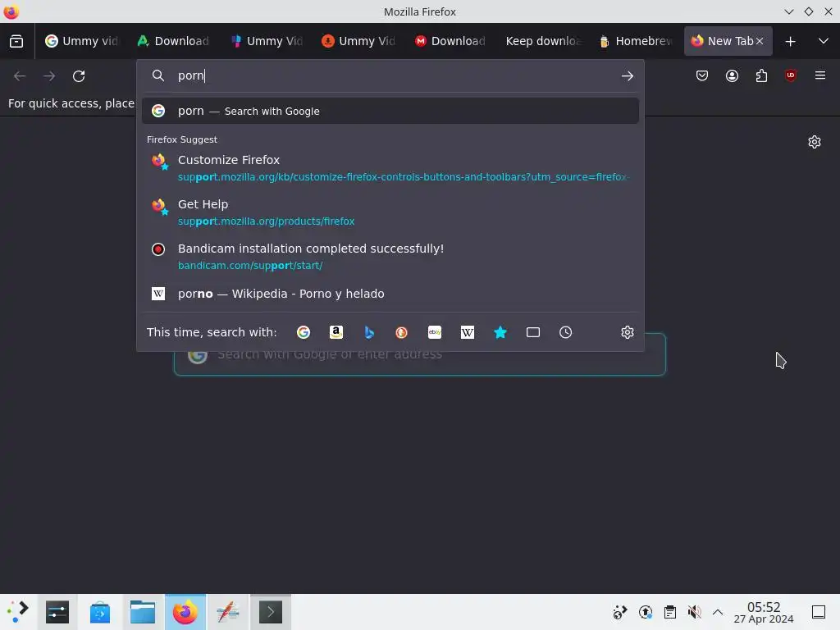Open updates tray icon

point(646,612)
